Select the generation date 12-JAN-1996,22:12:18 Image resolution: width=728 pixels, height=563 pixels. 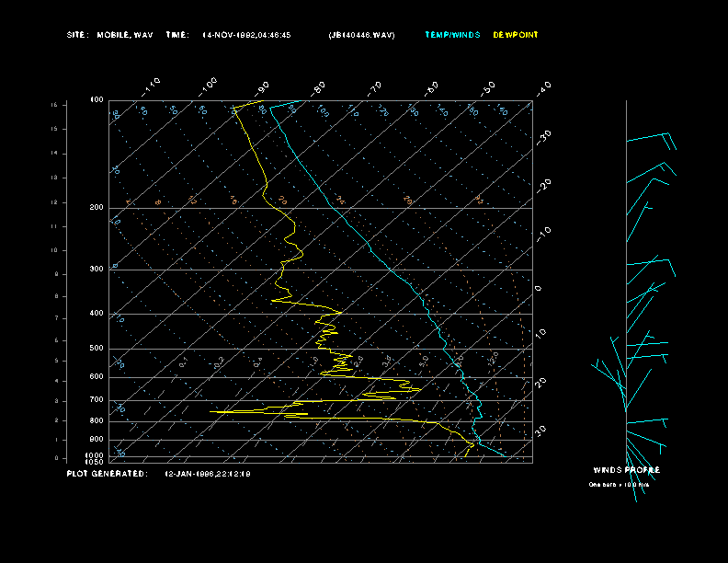(208, 475)
